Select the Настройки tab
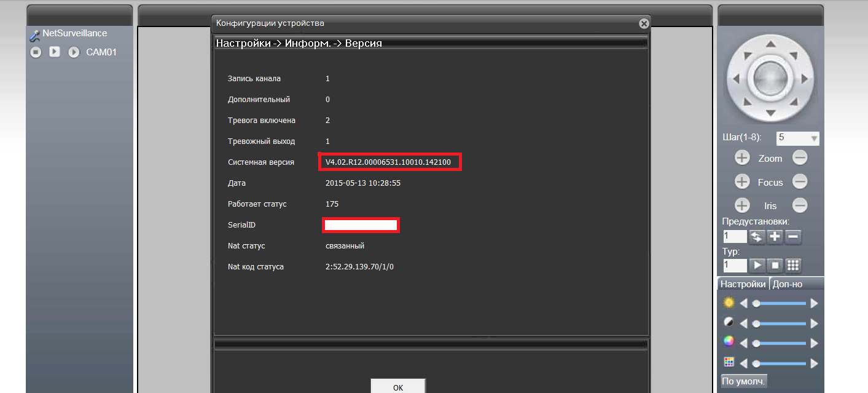The height and width of the screenshot is (393, 868). point(743,284)
